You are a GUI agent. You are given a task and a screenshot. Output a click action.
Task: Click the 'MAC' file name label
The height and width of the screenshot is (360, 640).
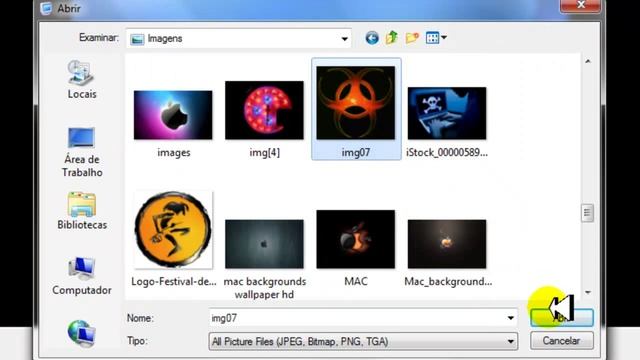pyautogui.click(x=356, y=282)
